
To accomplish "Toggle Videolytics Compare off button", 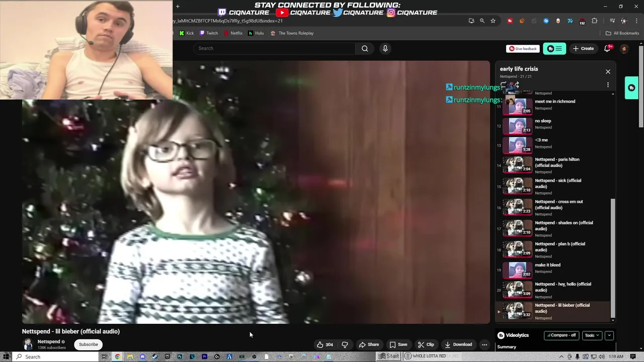I will 561,335.
